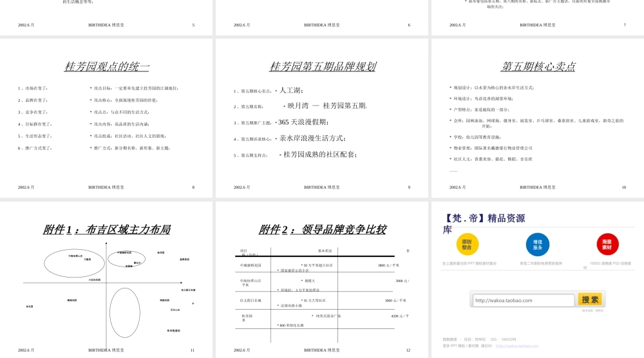The image size is (644, 358).
Task: Click the yellow 搜索 search button
Action: (590, 299)
